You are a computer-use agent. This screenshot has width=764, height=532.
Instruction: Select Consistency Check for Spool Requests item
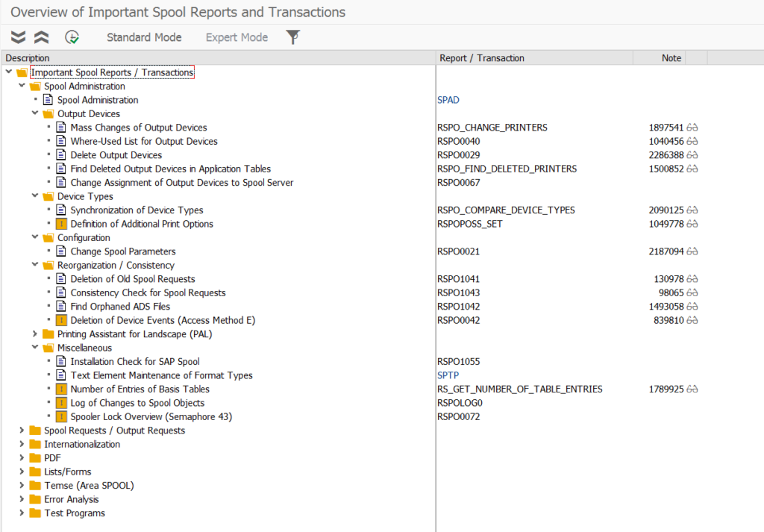click(148, 292)
